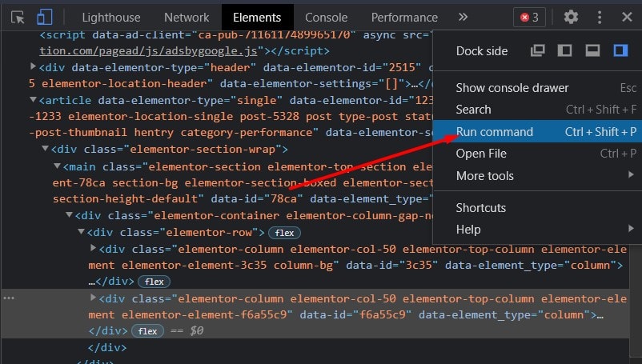Expand the elementor-element-f6a55c9 column div
This screenshot has width=642, height=364.
coord(94,298)
